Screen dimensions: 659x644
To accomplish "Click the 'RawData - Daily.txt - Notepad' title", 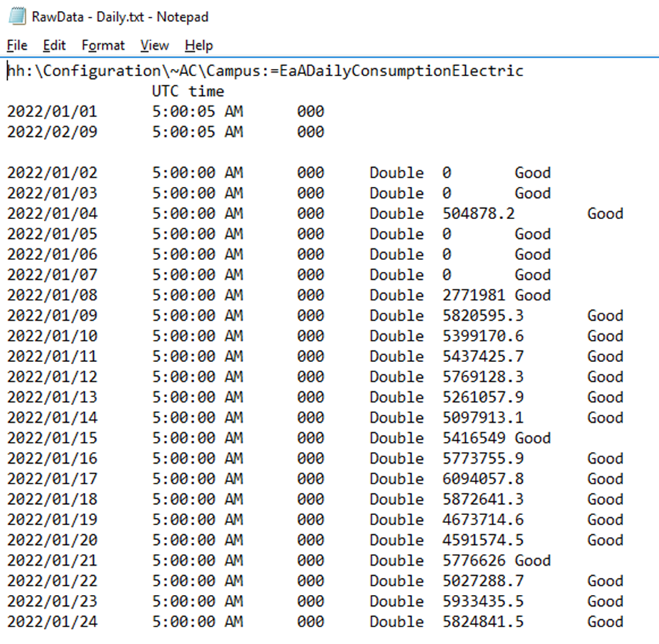I will [x=119, y=17].
